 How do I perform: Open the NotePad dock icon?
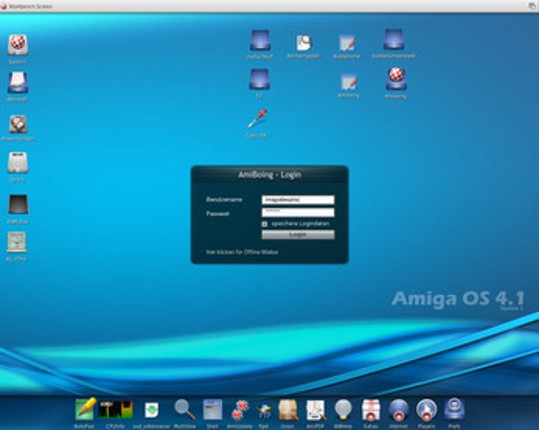point(85,409)
